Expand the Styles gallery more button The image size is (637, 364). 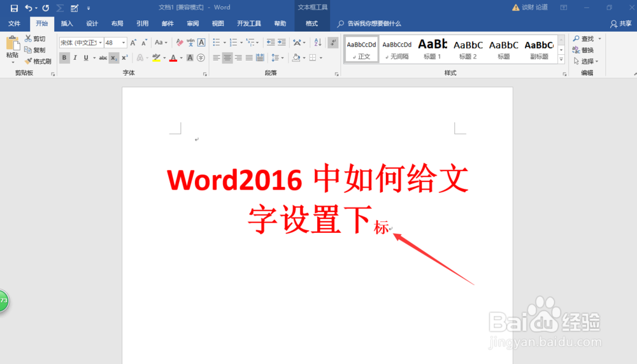(561, 60)
